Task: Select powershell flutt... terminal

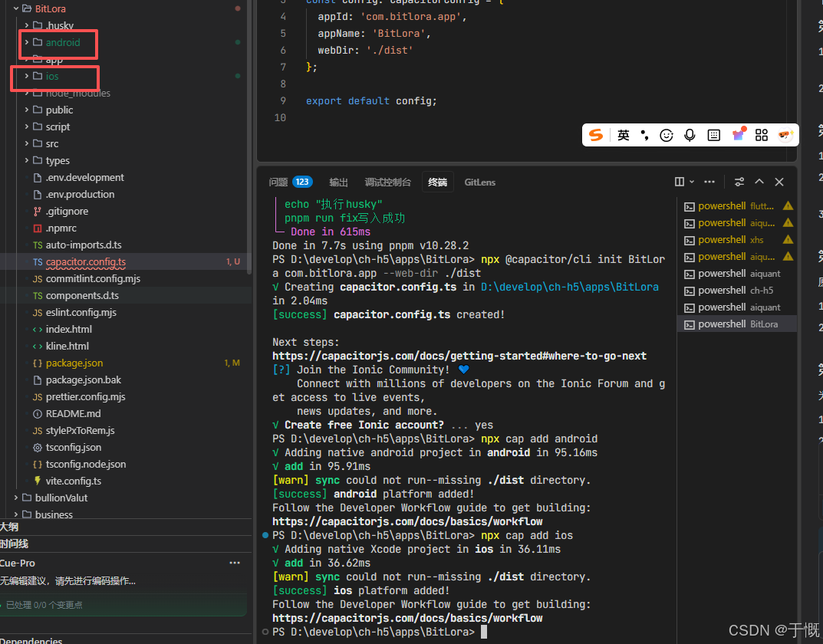Action: [737, 206]
